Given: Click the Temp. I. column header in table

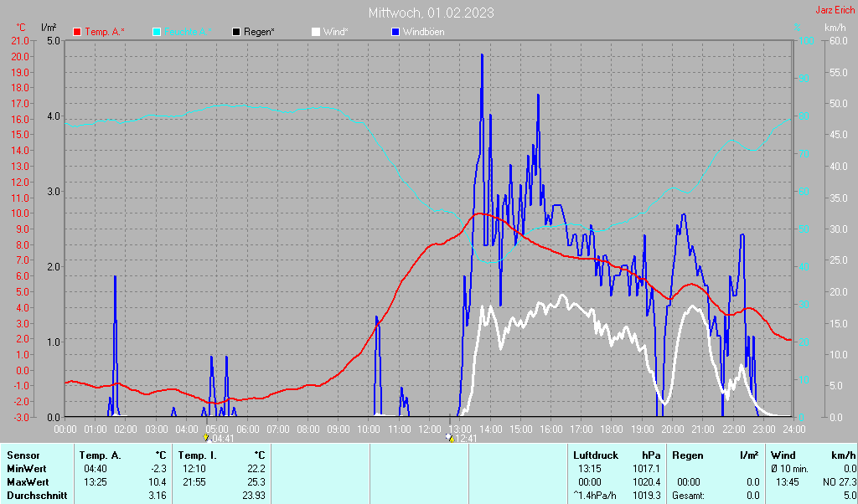Looking at the screenshot, I should pyautogui.click(x=198, y=455).
